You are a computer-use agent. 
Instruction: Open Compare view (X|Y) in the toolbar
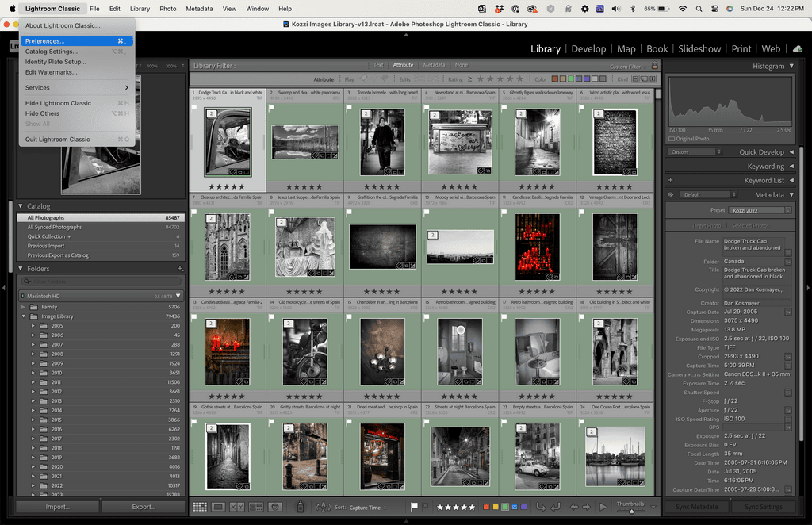(x=237, y=507)
